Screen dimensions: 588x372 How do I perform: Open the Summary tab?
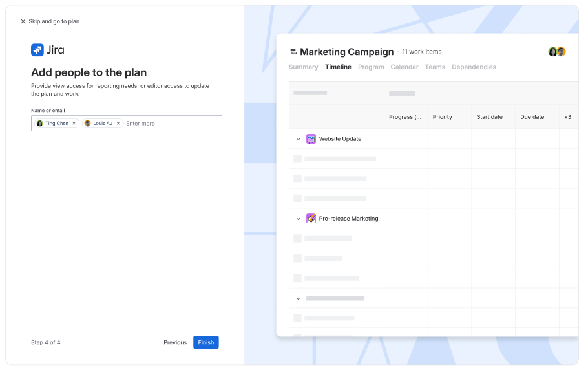click(x=304, y=67)
